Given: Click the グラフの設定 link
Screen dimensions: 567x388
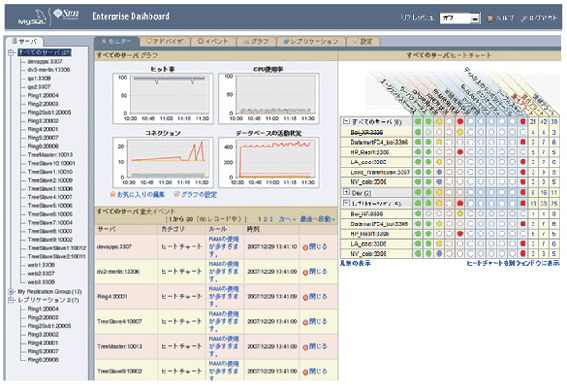Looking at the screenshot, I should point(199,195).
